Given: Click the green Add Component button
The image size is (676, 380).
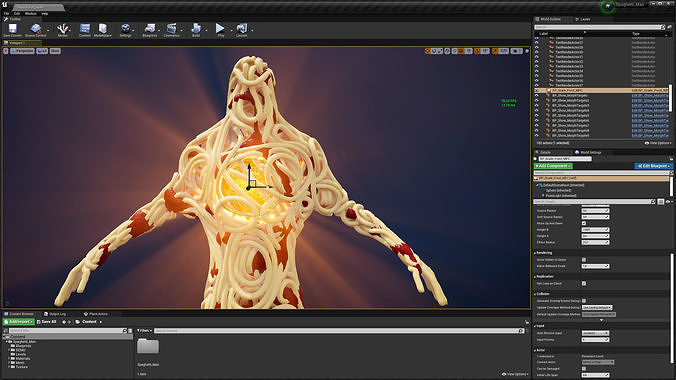Looking at the screenshot, I should point(553,166).
